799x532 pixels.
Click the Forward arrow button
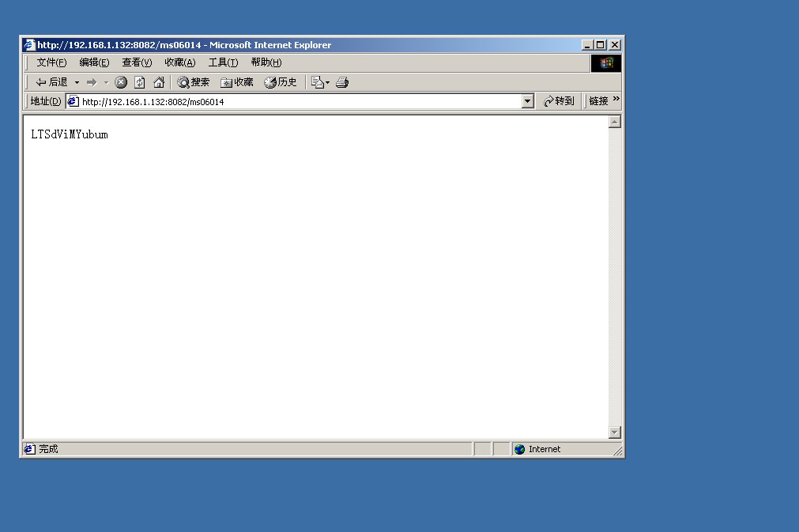coord(92,82)
